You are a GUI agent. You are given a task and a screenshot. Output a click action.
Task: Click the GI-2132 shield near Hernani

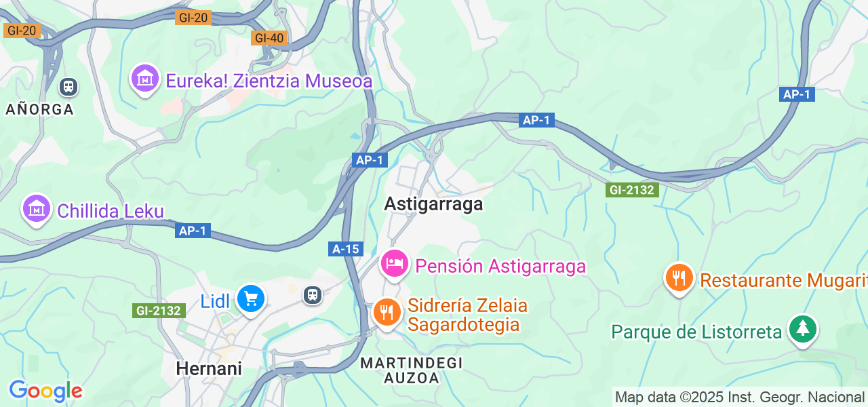point(158,311)
